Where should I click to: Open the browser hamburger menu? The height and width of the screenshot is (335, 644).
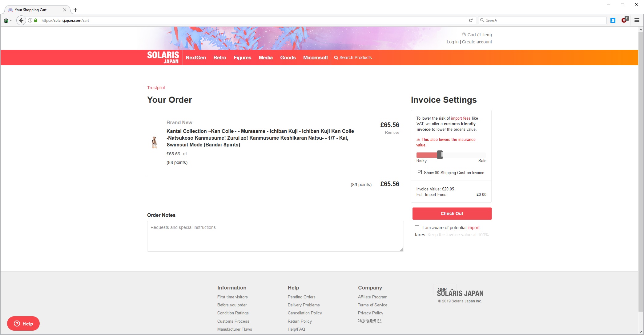click(637, 20)
